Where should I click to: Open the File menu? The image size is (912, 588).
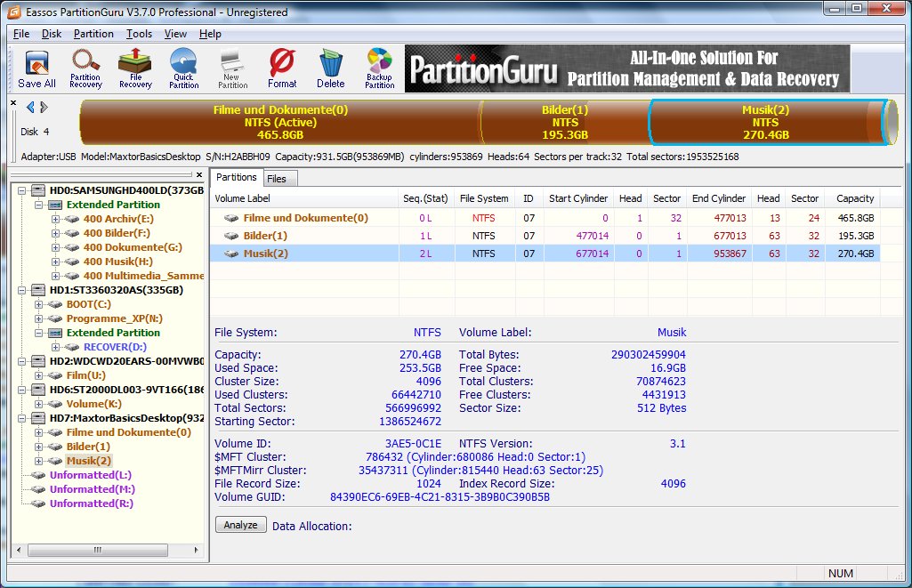click(21, 34)
